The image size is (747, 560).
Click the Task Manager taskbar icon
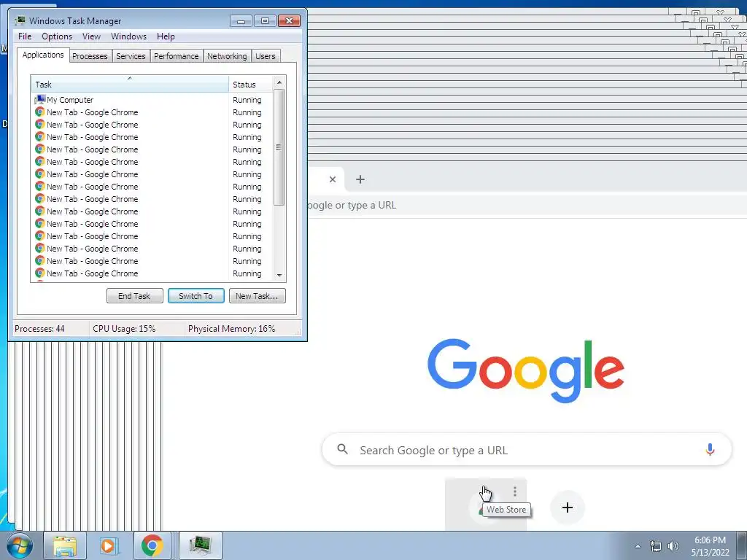200,545
